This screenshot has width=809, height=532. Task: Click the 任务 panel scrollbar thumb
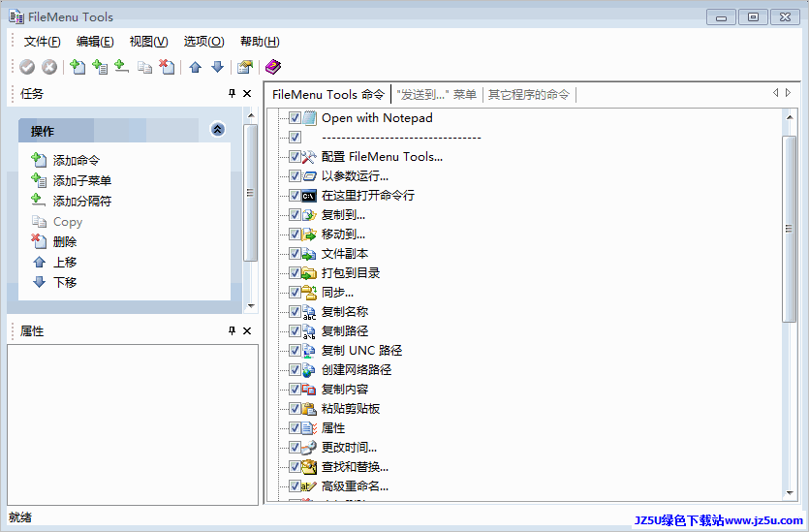(250, 193)
